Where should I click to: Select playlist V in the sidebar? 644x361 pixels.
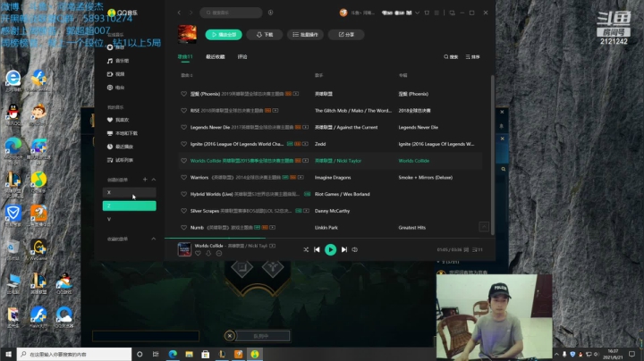click(x=129, y=219)
